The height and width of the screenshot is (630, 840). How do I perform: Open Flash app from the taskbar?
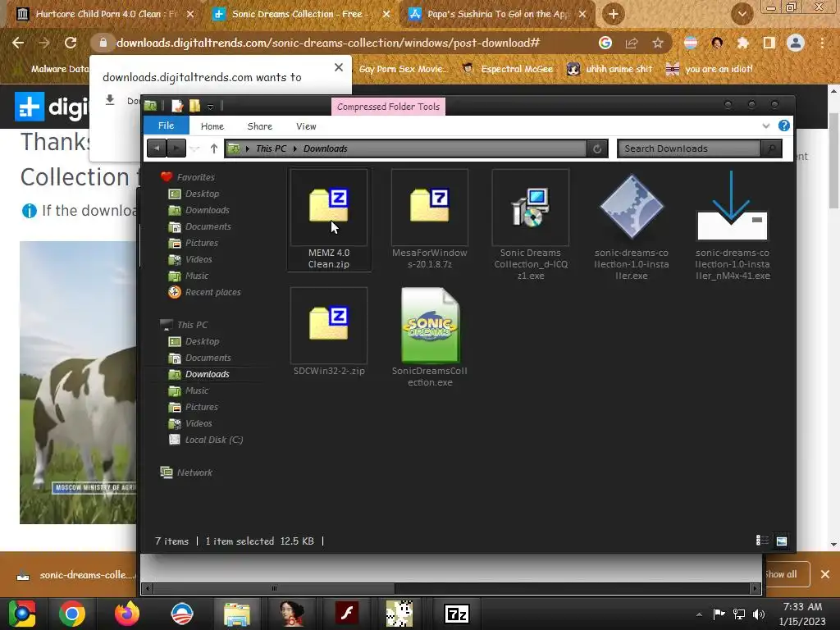(x=347, y=614)
